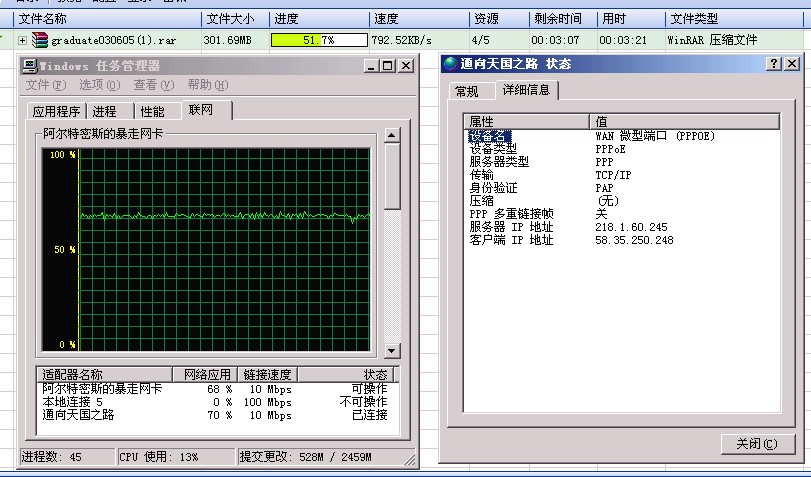Click the 792.52KB/s download speed cell
Viewport: 811px width, 477px height.
coord(401,40)
